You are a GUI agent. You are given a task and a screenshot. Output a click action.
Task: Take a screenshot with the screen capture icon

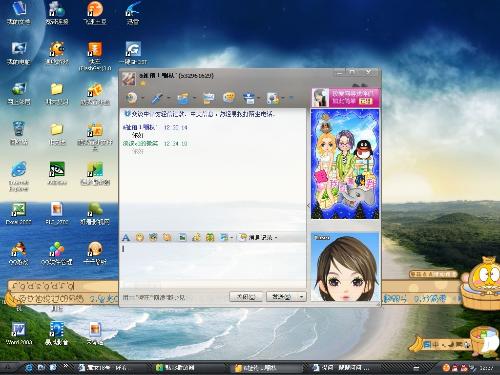click(224, 237)
